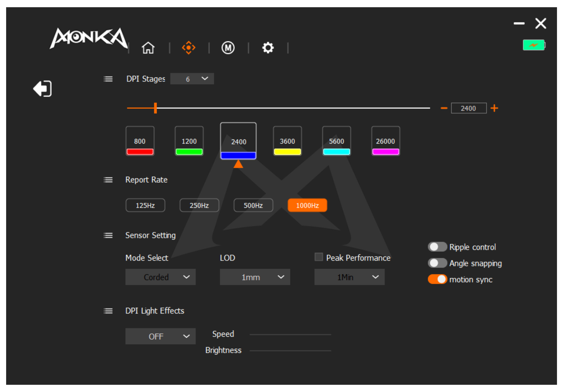
Task: Click the 2400 DPI value field
Action: pos(468,108)
